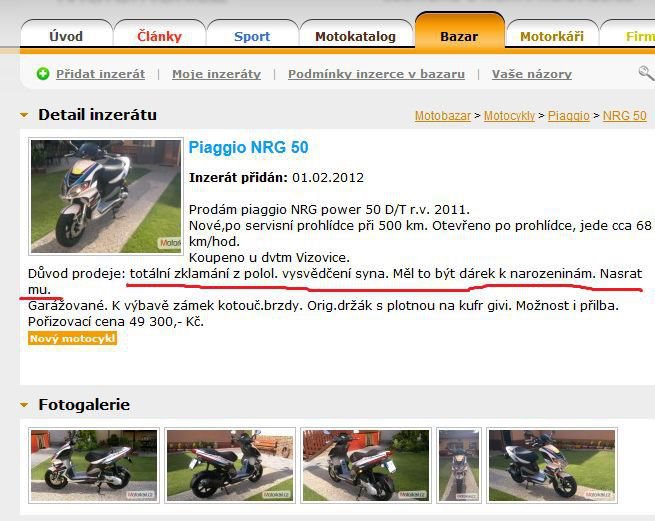Select the Bazar tab
This screenshot has width=655, height=521.
pos(460,34)
